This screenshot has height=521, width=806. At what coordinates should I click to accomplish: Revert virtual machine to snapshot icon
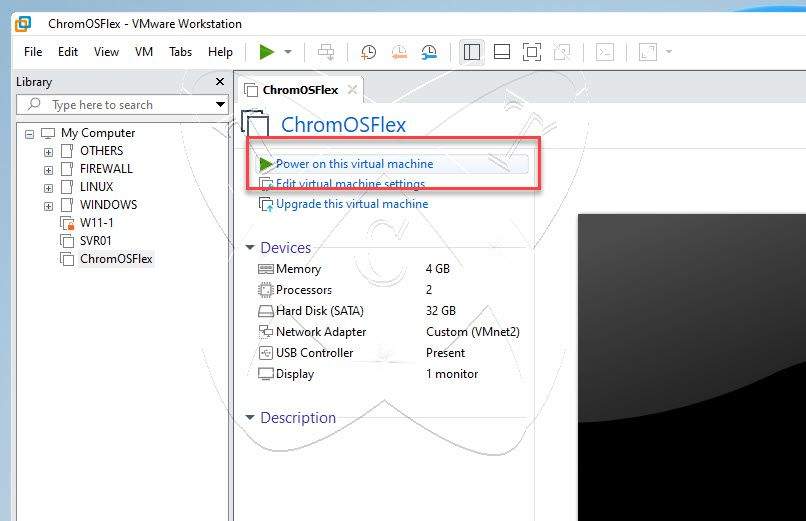pyautogui.click(x=399, y=52)
